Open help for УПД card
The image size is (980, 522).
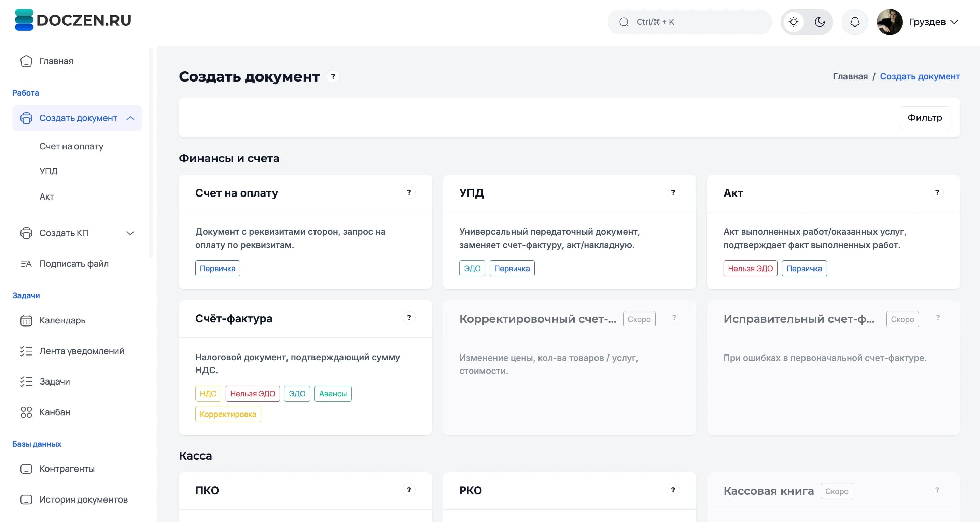pos(673,192)
